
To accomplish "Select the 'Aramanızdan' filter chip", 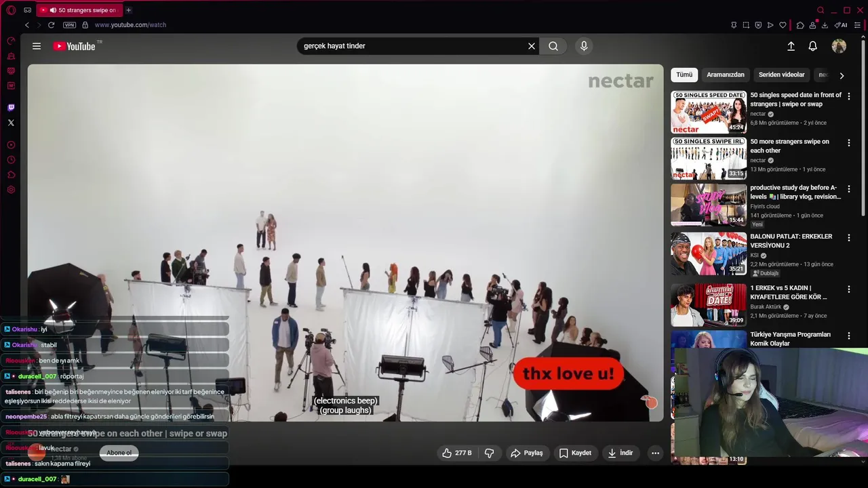I will pyautogui.click(x=726, y=75).
